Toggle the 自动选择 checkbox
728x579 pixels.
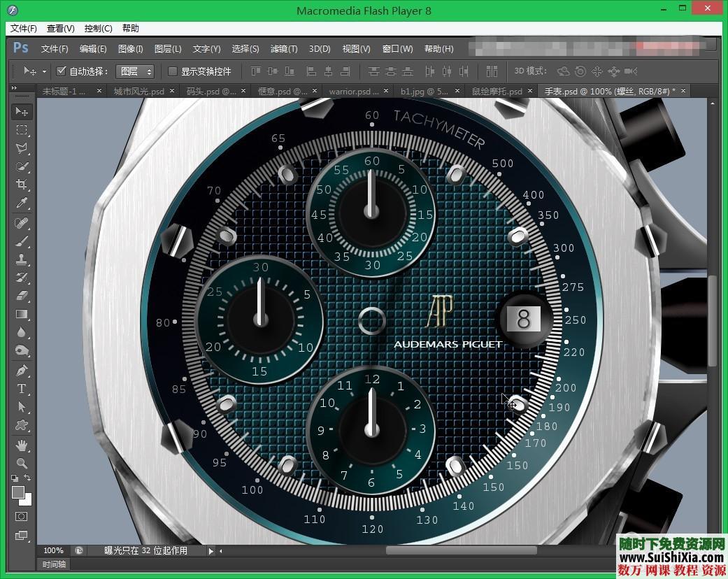point(61,71)
